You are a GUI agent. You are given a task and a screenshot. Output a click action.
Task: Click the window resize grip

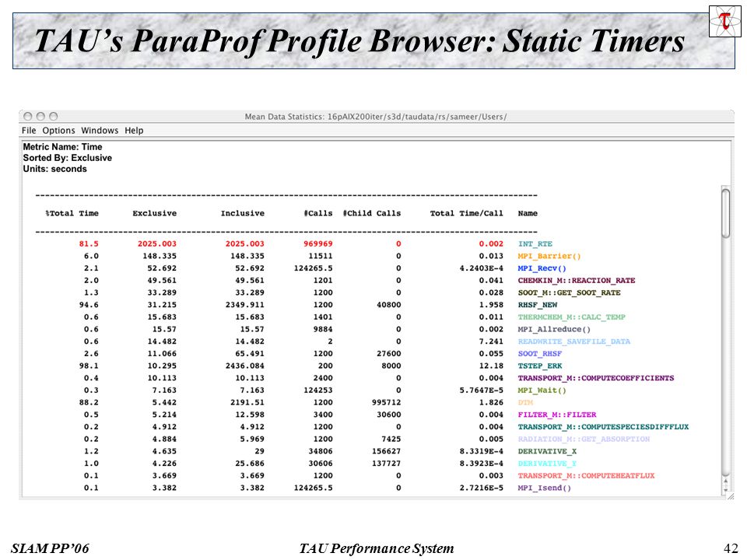pyautogui.click(x=731, y=495)
